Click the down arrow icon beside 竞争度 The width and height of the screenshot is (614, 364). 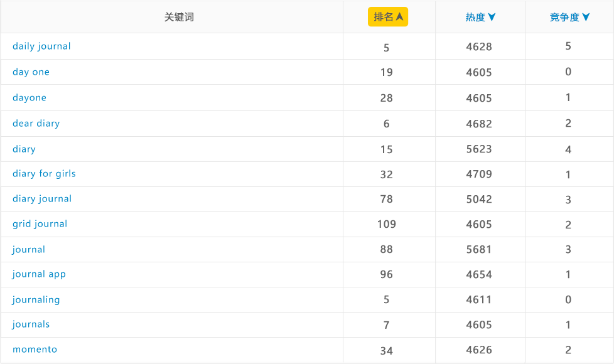586,18
